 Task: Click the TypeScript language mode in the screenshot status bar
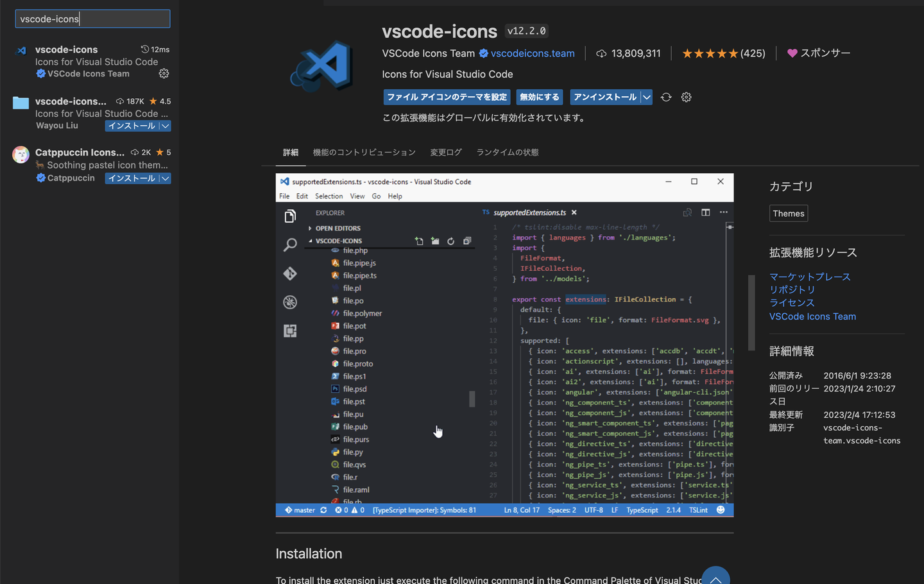(642, 510)
